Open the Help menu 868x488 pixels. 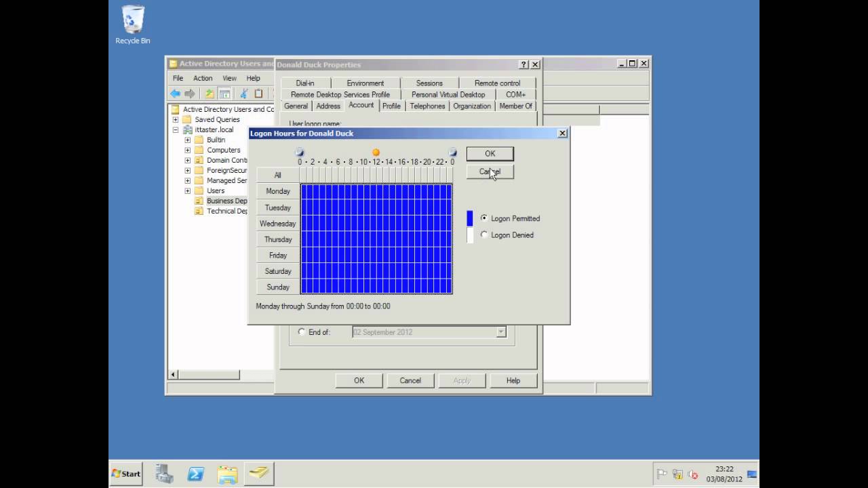coord(253,78)
